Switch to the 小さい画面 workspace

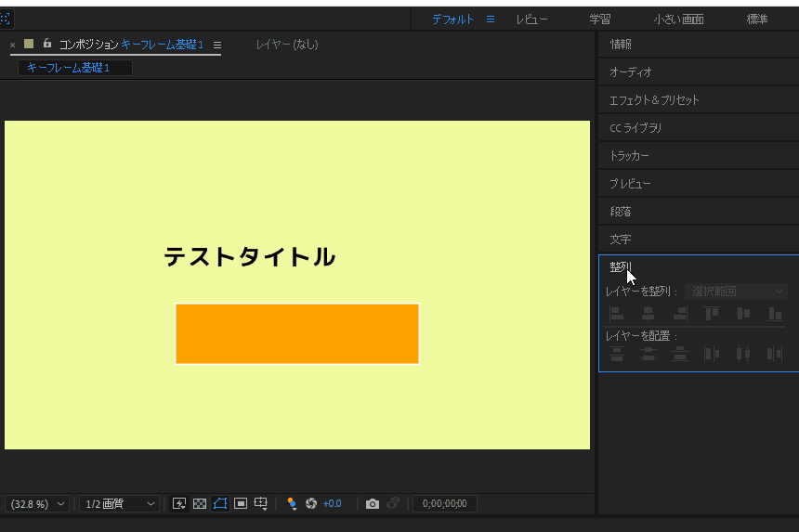679,19
